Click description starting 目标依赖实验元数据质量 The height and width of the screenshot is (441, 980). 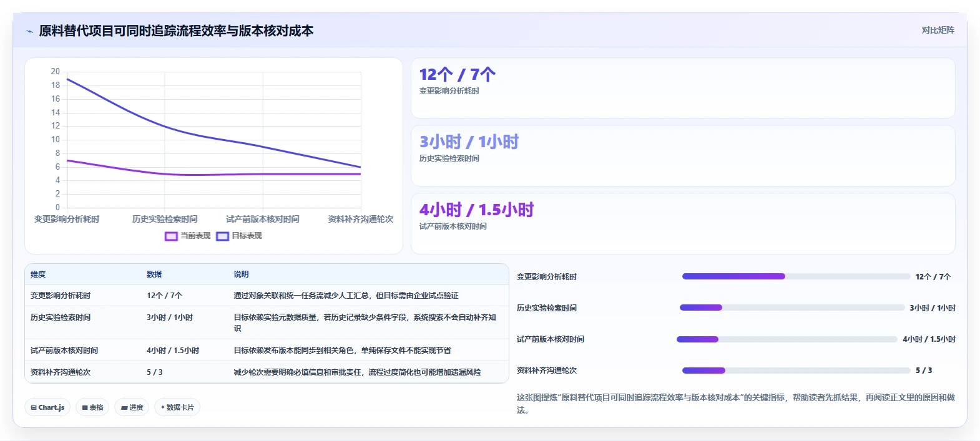pyautogui.click(x=365, y=322)
